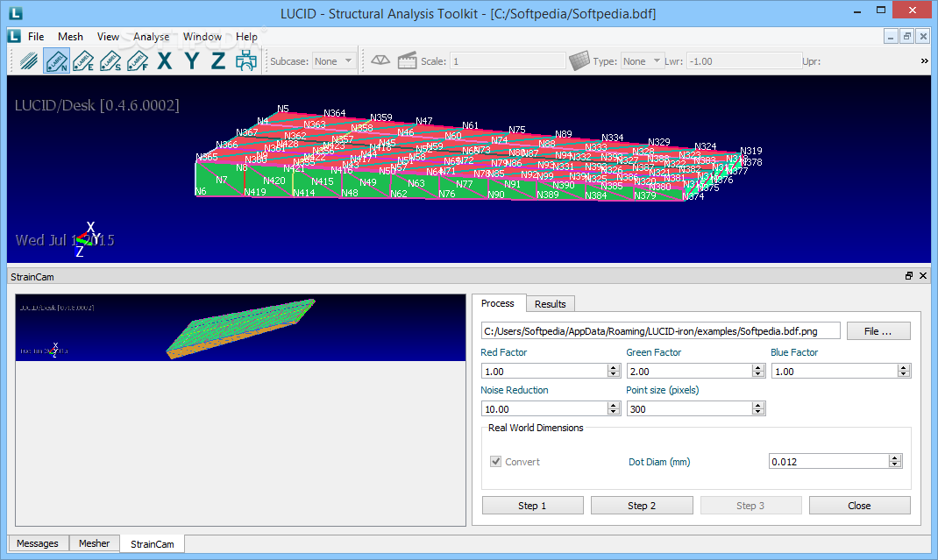This screenshot has width=938, height=560.
Task: Open the View menu
Action: tap(109, 37)
